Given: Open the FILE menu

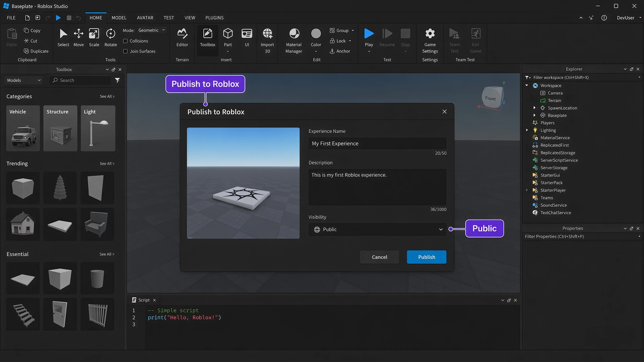Looking at the screenshot, I should [x=11, y=18].
